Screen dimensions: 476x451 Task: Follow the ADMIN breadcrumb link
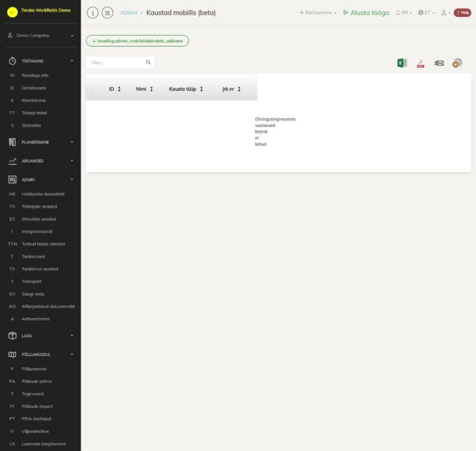click(x=129, y=13)
